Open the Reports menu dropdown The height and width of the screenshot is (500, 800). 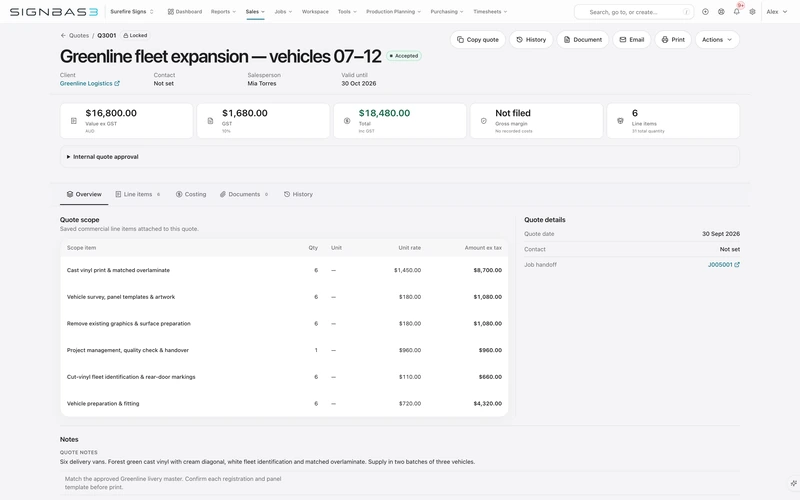[x=223, y=12]
